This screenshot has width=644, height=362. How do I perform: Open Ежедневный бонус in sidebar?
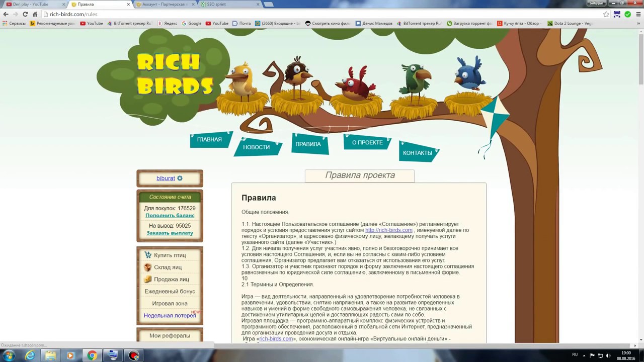coord(170,291)
